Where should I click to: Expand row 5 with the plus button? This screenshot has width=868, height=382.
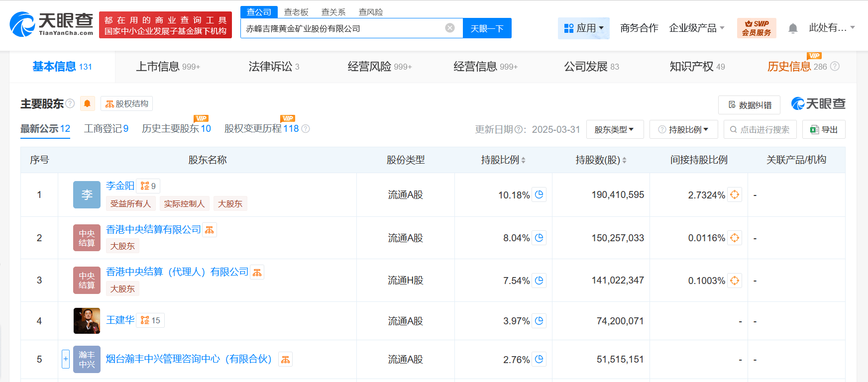(x=65, y=359)
